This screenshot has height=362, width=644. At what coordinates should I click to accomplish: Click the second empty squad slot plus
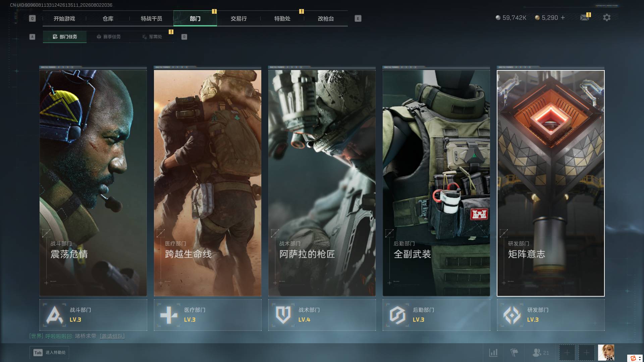[x=586, y=353]
